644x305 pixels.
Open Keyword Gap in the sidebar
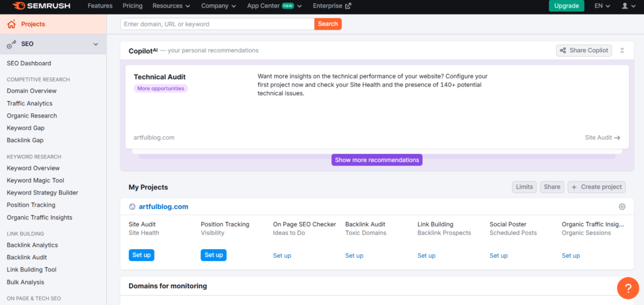pyautogui.click(x=25, y=128)
